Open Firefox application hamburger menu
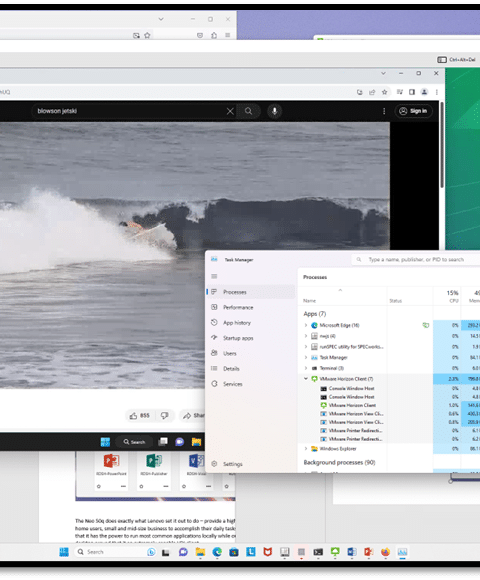This screenshot has height=580, width=480. pos(228,35)
